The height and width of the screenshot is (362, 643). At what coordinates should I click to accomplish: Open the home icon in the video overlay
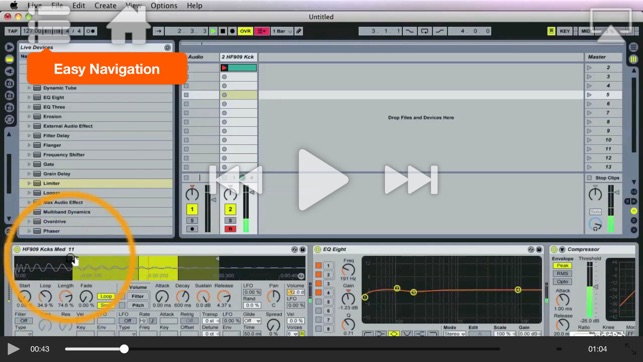coord(128,24)
